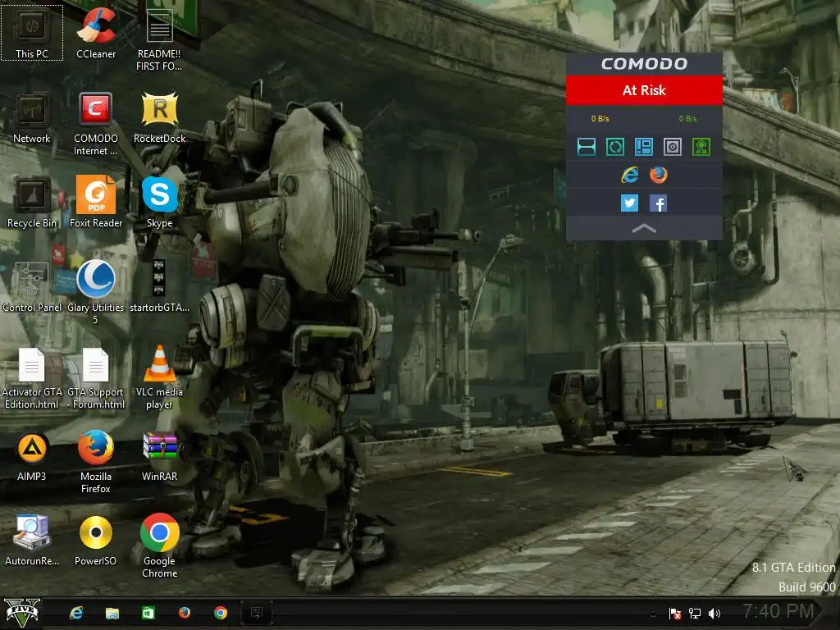840x630 pixels.
Task: Launch Skype from the desktop
Action: [x=159, y=203]
